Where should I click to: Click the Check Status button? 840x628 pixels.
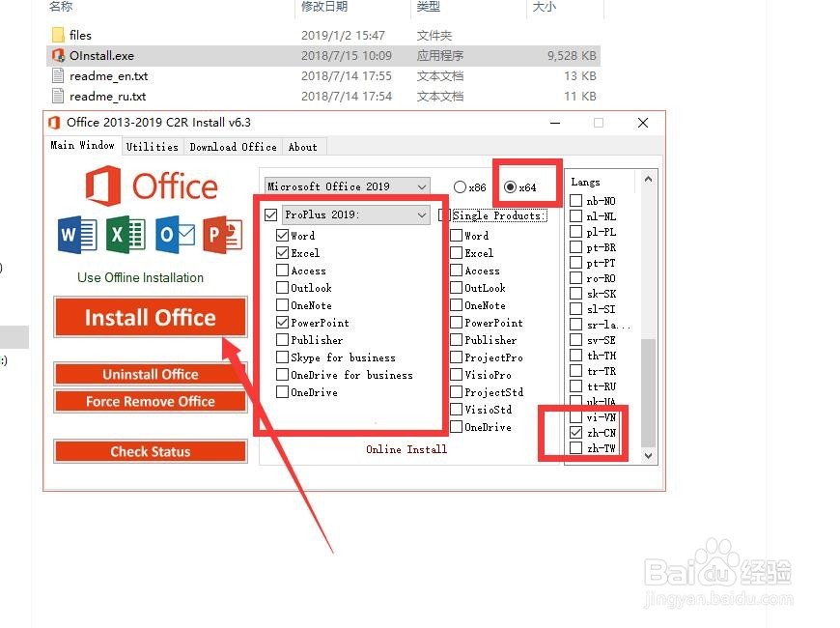coord(151,451)
